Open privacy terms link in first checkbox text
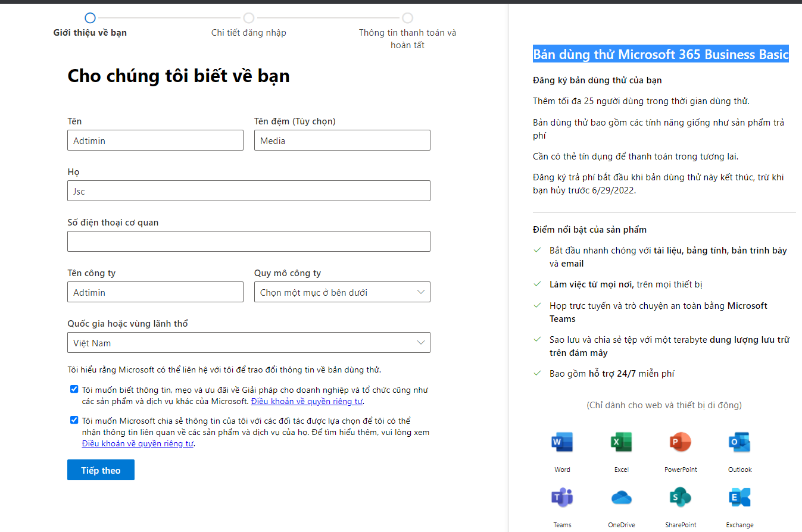This screenshot has height=532, width=802. point(307,401)
